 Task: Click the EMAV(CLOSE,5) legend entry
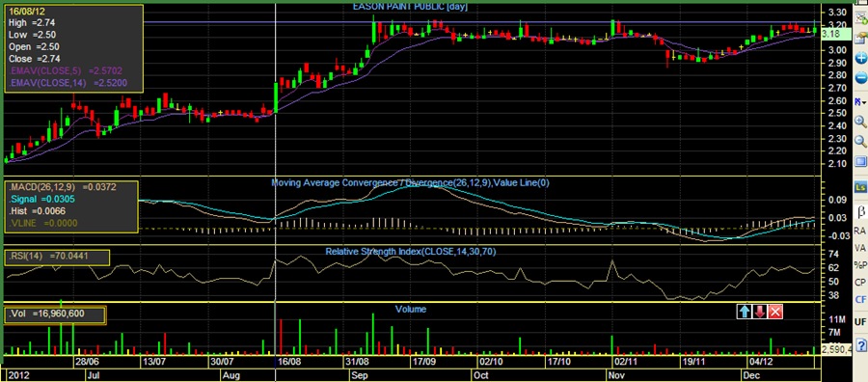[66, 70]
